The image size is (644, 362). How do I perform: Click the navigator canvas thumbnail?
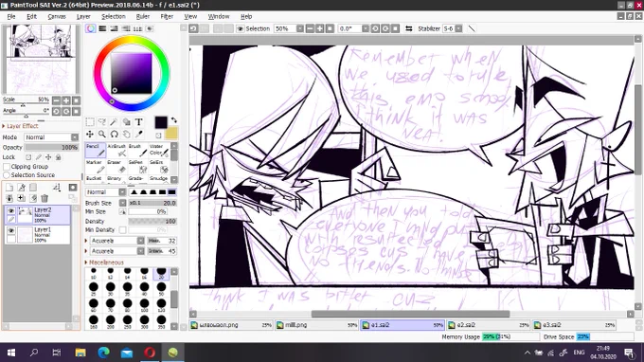[41, 59]
